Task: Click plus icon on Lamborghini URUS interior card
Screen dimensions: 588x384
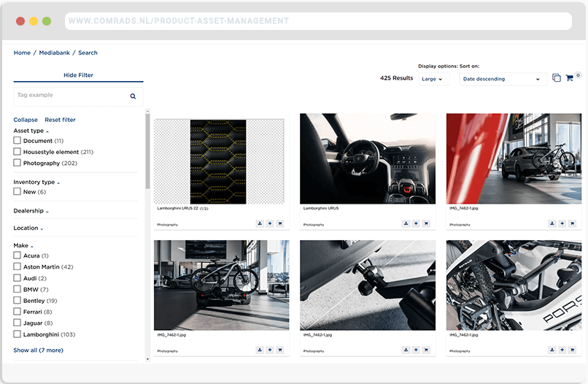Action: click(x=416, y=223)
